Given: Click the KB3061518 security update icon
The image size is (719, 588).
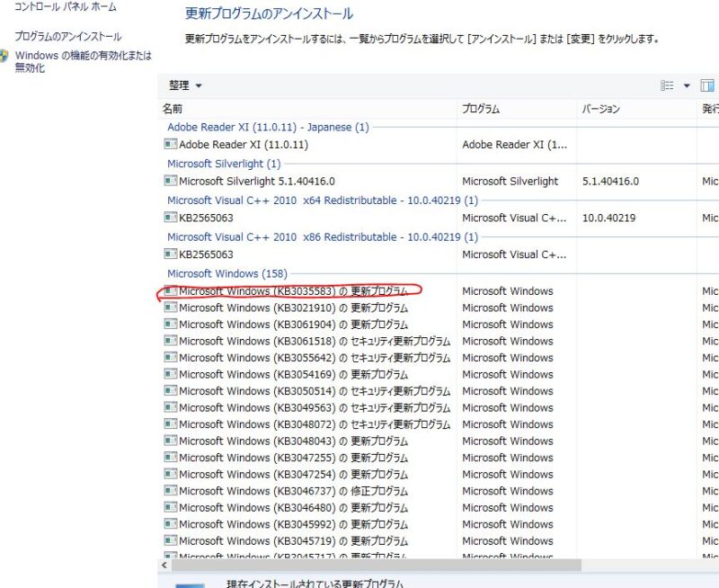Looking at the screenshot, I should click(171, 341).
